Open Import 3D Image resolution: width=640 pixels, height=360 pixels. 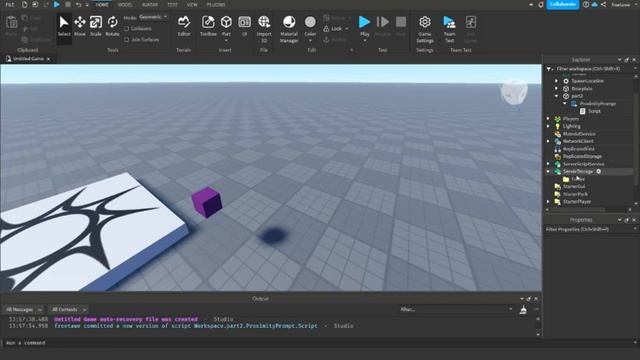(264, 29)
